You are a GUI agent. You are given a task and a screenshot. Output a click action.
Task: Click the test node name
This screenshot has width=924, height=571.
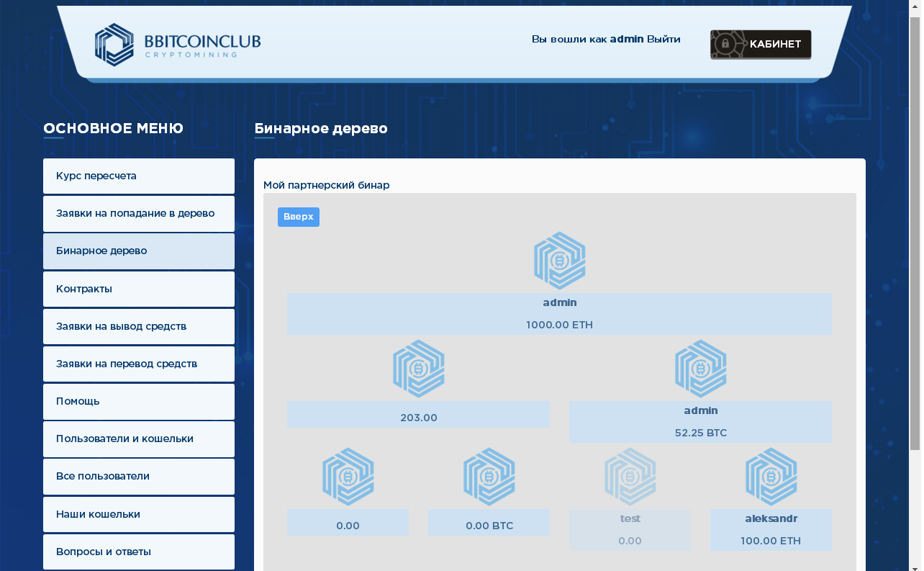pyautogui.click(x=630, y=518)
